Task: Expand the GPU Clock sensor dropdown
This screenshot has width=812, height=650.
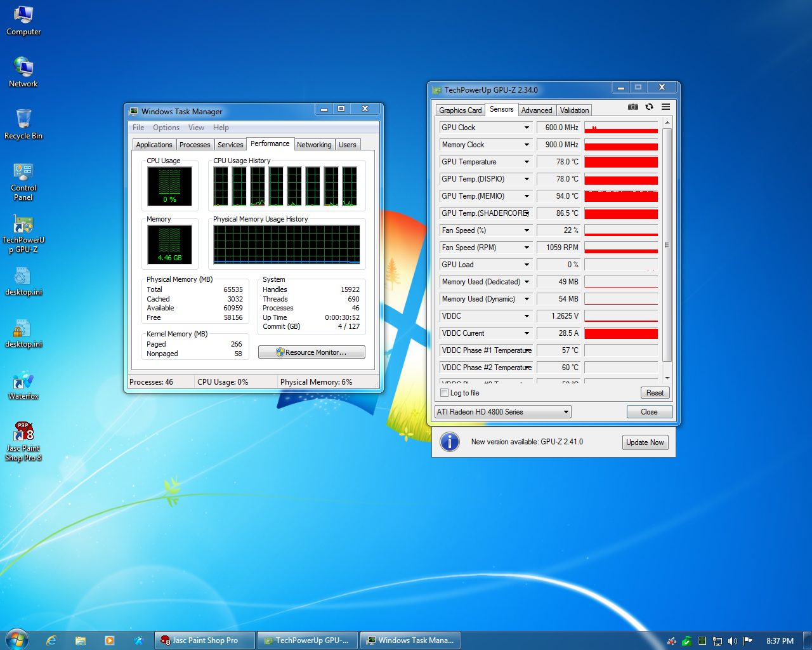Action: [527, 128]
